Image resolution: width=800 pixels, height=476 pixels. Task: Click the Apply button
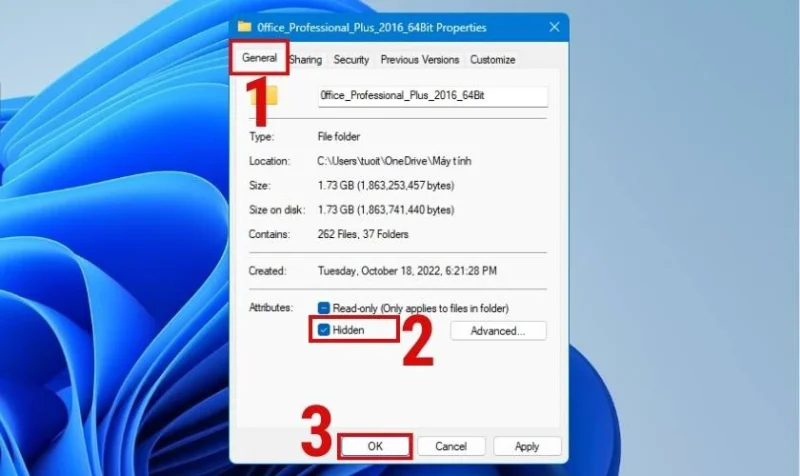(x=527, y=446)
